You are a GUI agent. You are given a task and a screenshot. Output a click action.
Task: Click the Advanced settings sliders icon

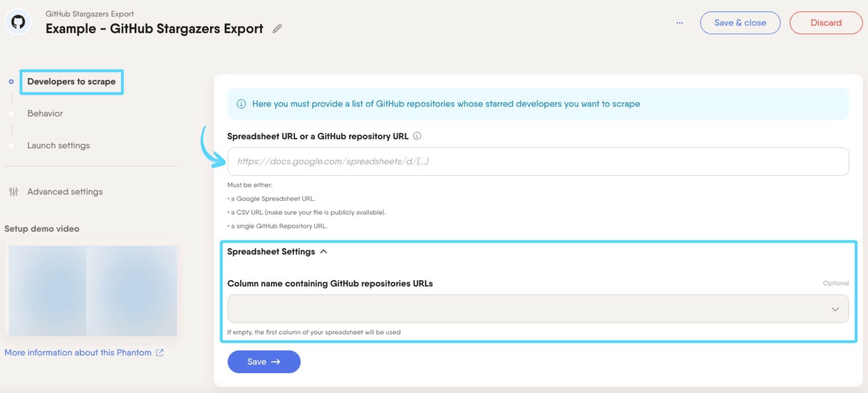point(14,192)
